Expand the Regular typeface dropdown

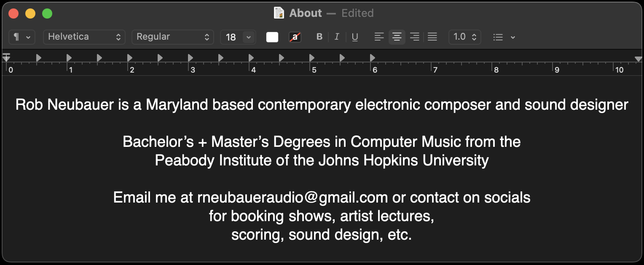pos(173,37)
